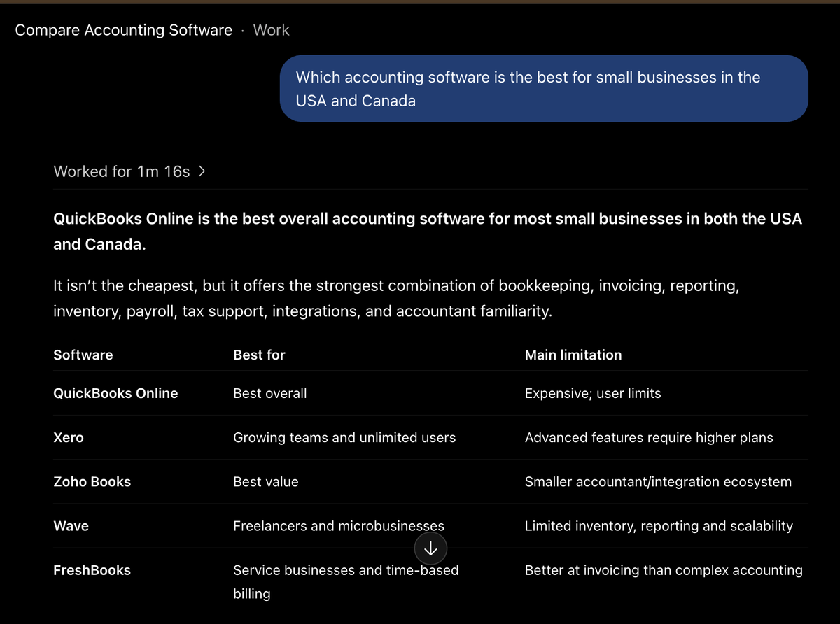The image size is (840, 624).
Task: Click FreshBooks in the comparison table
Action: (x=92, y=569)
